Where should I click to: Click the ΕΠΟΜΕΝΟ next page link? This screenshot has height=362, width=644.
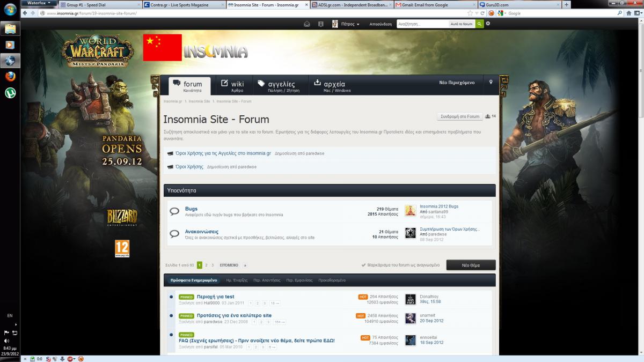coord(229,265)
